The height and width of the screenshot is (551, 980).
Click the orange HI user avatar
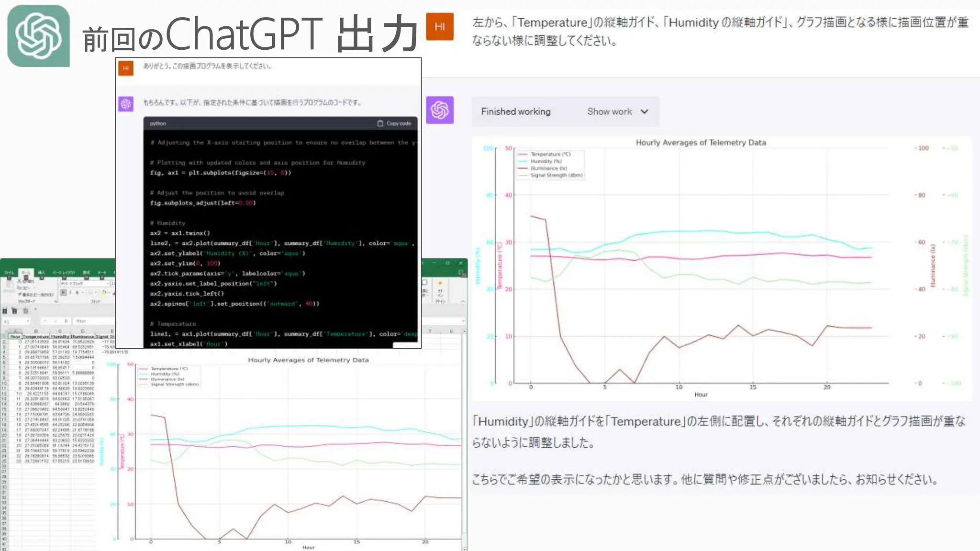point(439,27)
